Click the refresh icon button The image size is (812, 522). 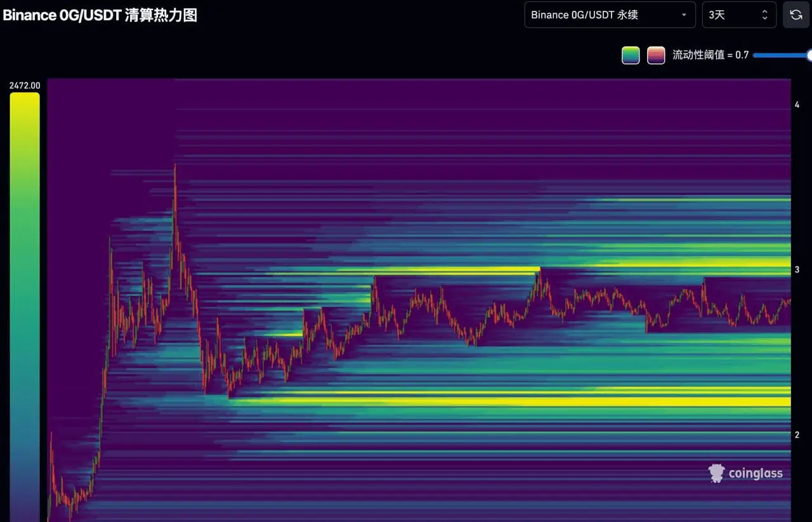(x=796, y=15)
